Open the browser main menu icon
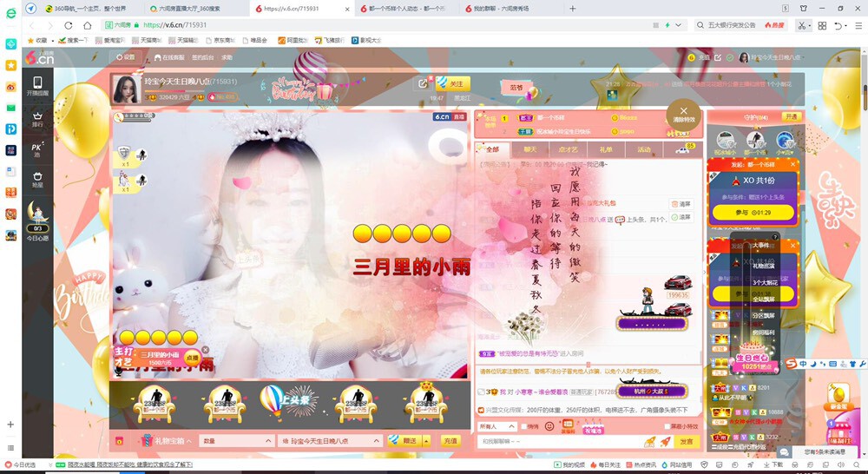This screenshot has height=474, width=868. [858, 25]
